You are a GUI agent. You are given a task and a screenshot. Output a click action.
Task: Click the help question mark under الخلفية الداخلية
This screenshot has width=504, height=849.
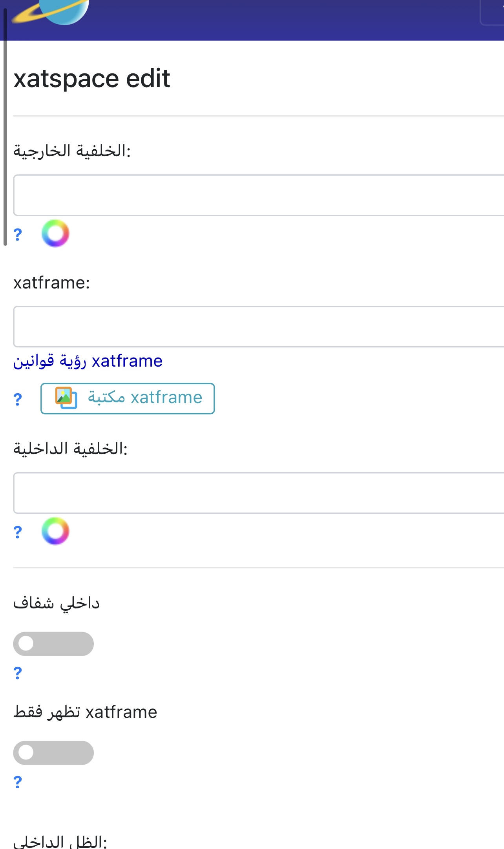(x=18, y=532)
